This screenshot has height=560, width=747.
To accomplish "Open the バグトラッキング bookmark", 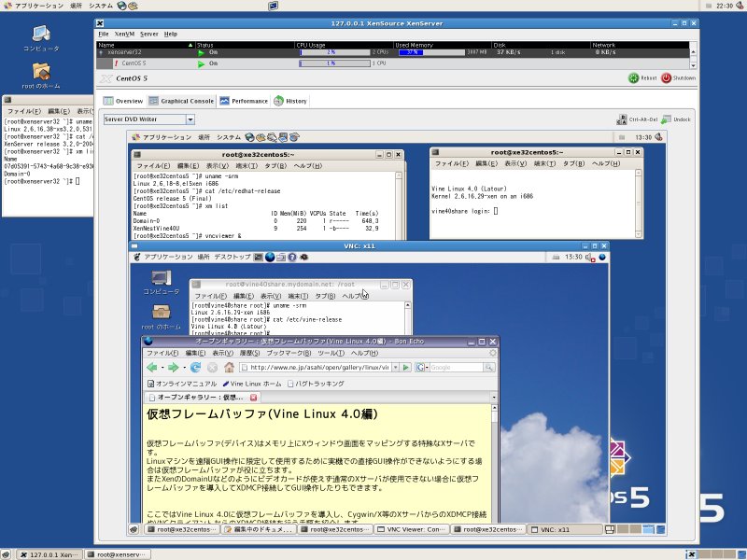I will 316,384.
